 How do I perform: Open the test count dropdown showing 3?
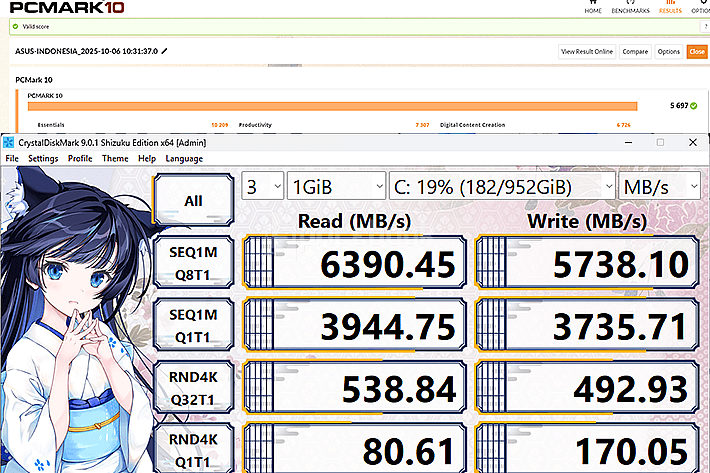coord(263,186)
